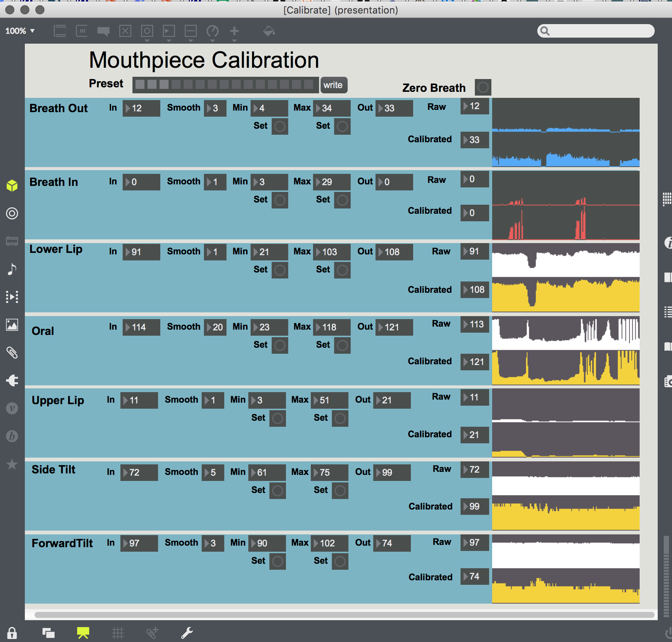Image resolution: width=672 pixels, height=642 pixels.
Task: Open the number box toolbar dropdown
Action: (169, 33)
